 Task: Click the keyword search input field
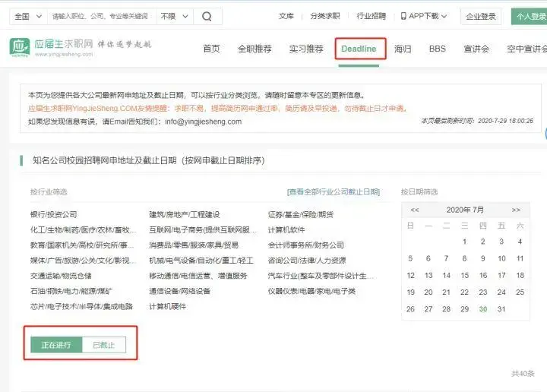pos(101,17)
